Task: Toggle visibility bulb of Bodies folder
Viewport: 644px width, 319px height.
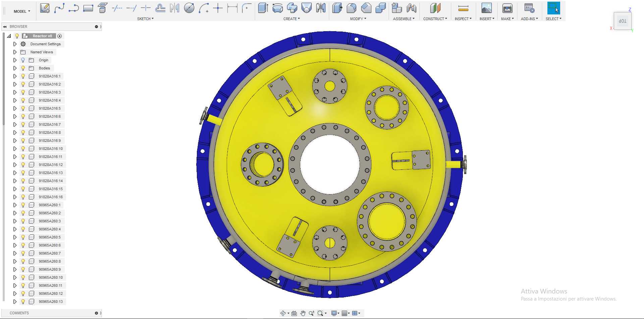Action: (23, 68)
